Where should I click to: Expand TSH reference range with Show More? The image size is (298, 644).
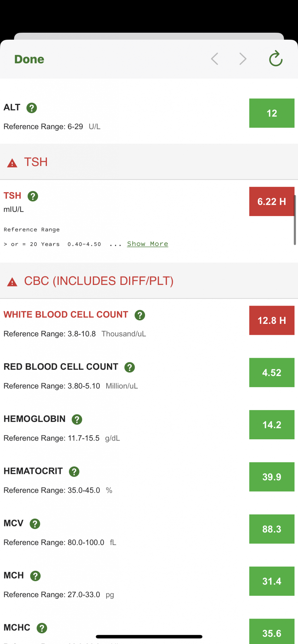[148, 244]
